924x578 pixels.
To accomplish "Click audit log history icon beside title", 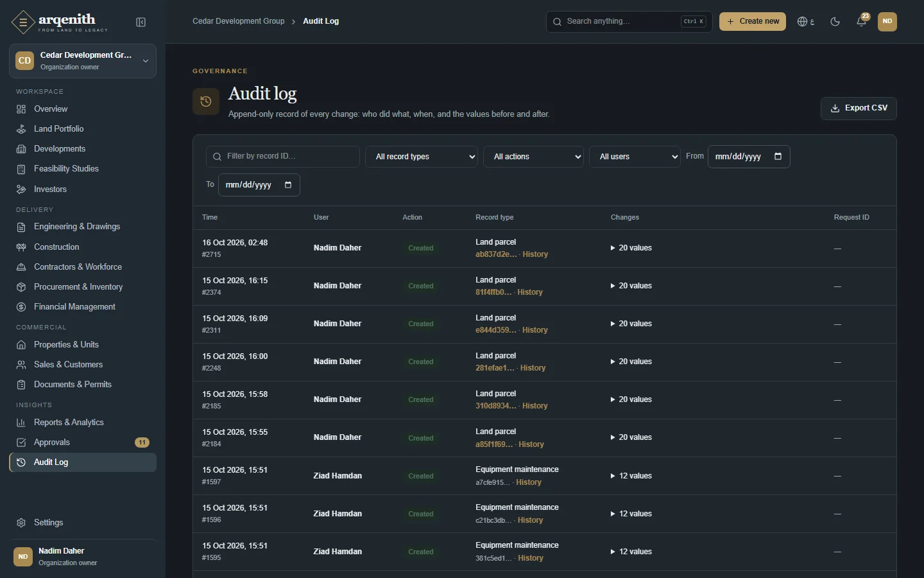I will (206, 101).
